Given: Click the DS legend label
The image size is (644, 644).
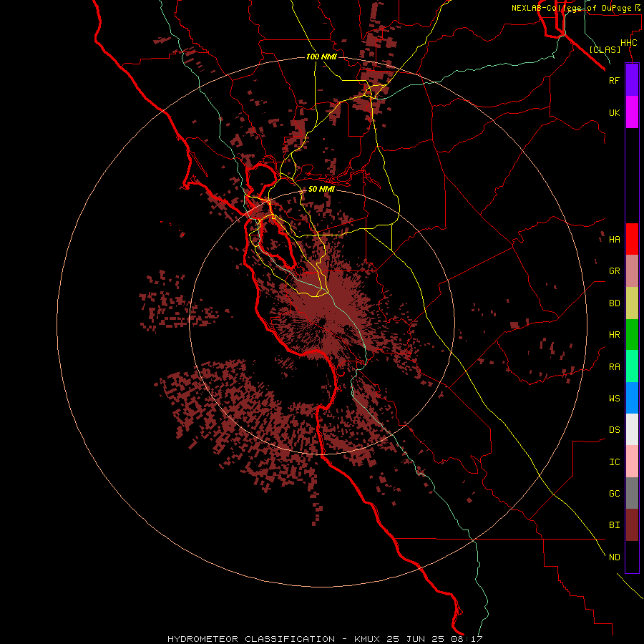Looking at the screenshot, I should 614,429.
